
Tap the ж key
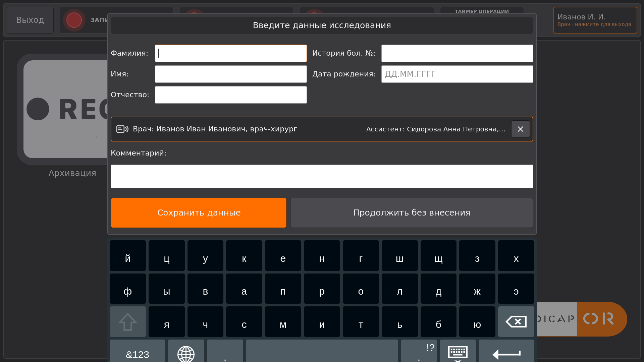477,289
